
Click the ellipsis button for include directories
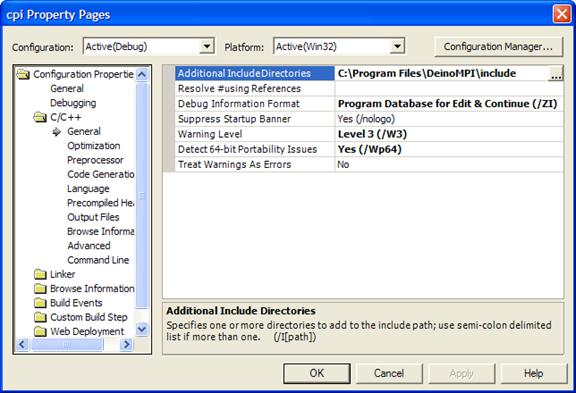pyautogui.click(x=556, y=74)
